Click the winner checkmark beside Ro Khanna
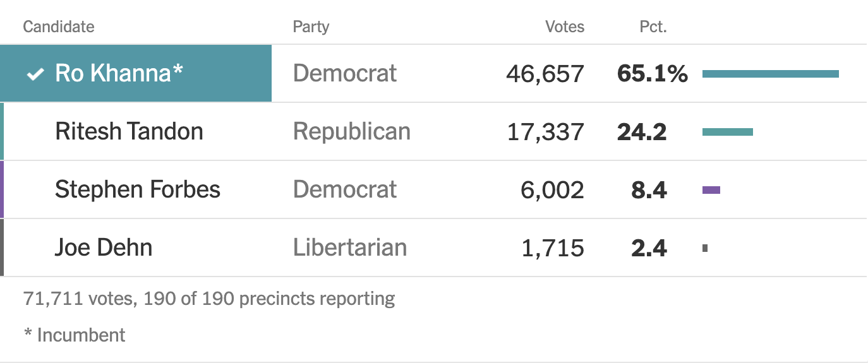Screen dimensions: 868x363 [x=35, y=74]
